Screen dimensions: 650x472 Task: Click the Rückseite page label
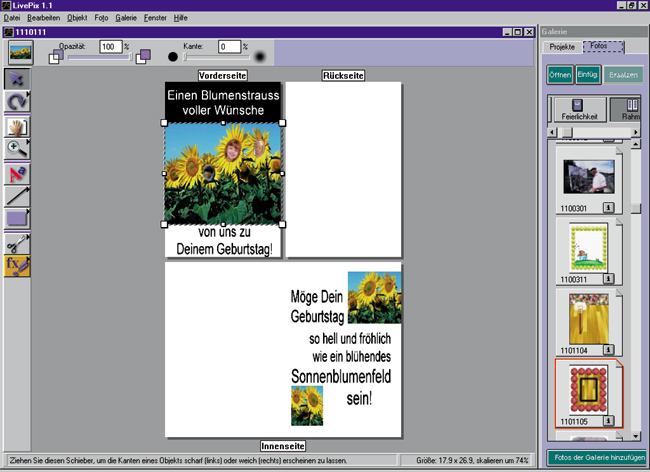coord(343,75)
